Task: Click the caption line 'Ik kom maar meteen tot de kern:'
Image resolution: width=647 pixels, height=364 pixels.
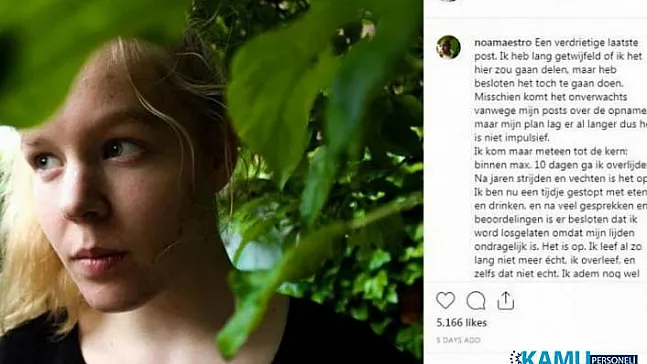Action: coord(551,151)
